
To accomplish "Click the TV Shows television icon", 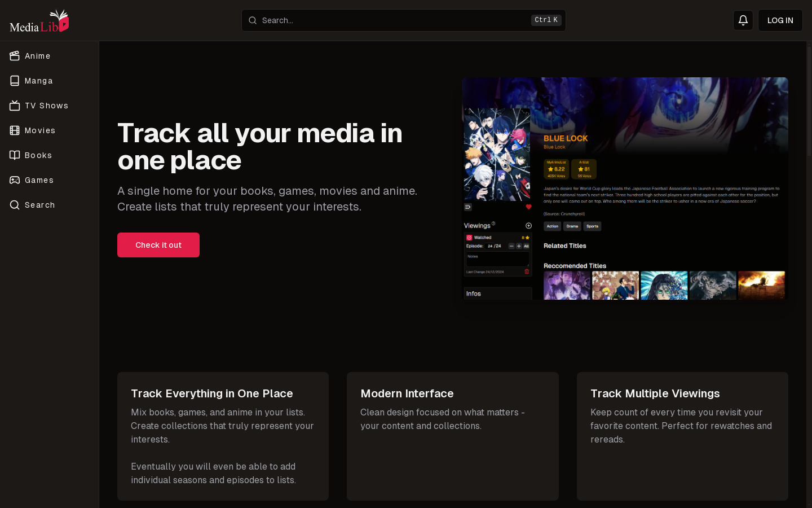I will point(15,106).
